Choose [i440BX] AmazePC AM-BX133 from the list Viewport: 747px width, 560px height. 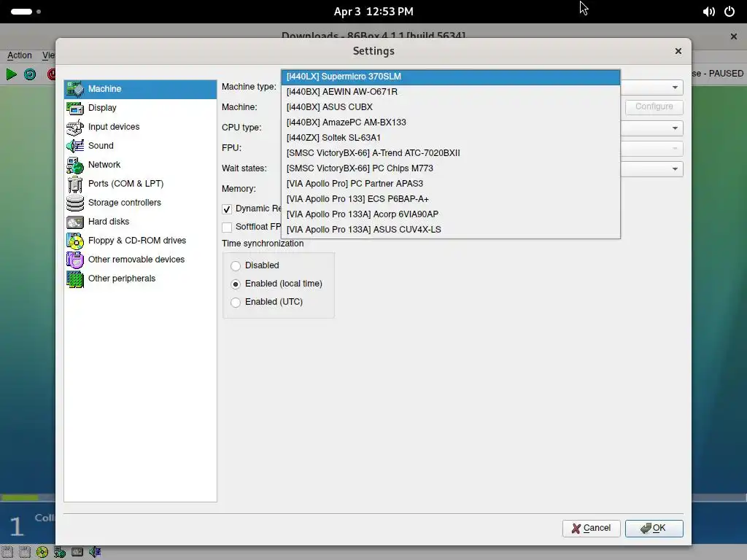451,122
